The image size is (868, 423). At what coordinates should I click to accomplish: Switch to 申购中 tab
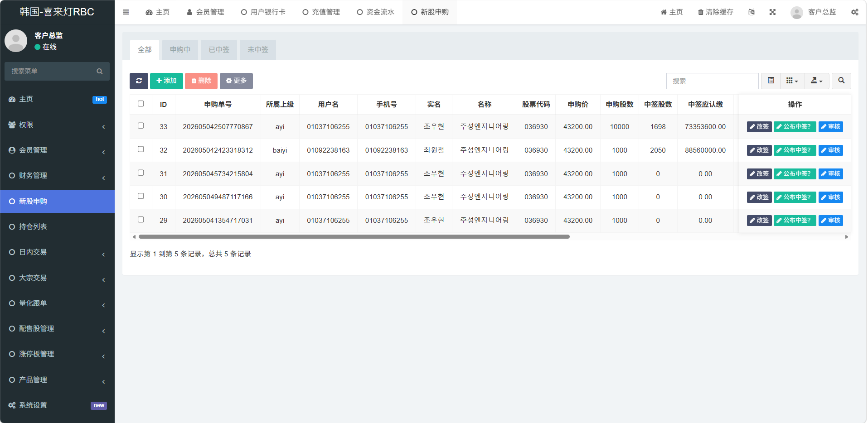tap(180, 50)
